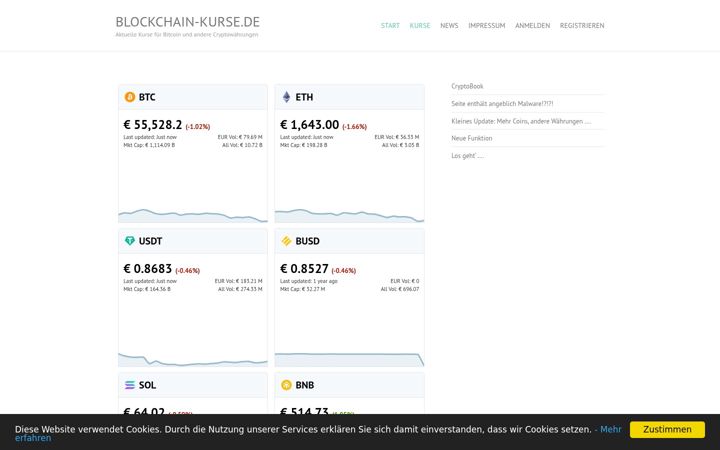Click the Ethereum ETH diamond icon
This screenshot has height=450, width=720.
[287, 97]
